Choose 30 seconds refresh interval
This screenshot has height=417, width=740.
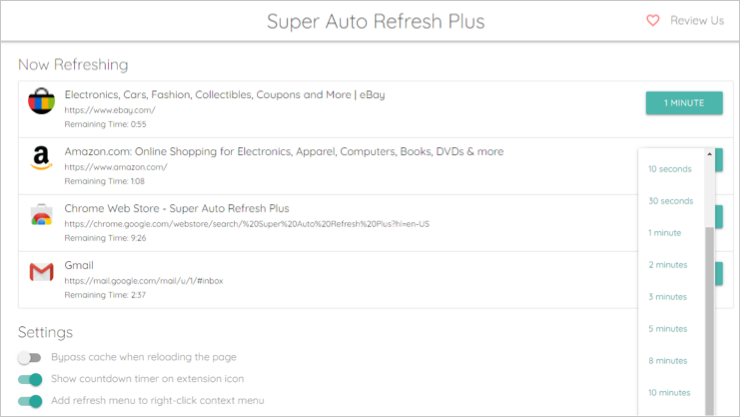click(x=670, y=201)
